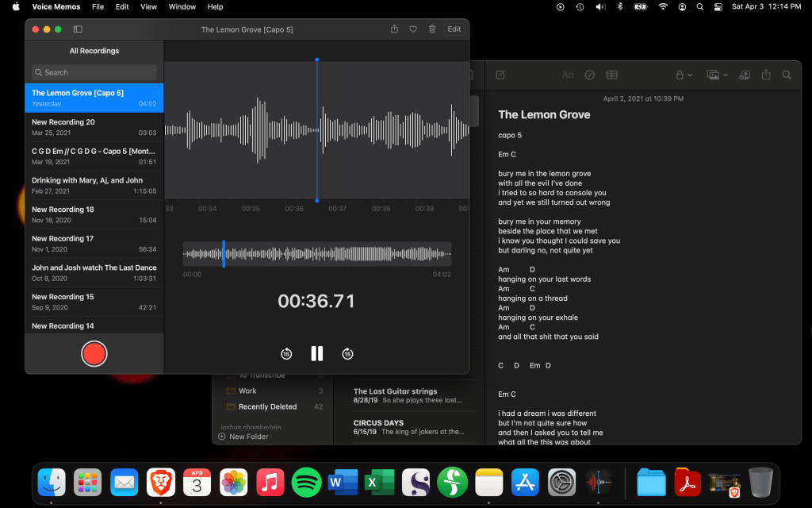
Task: Toggle the Voice Memos sidebar
Action: click(x=78, y=29)
